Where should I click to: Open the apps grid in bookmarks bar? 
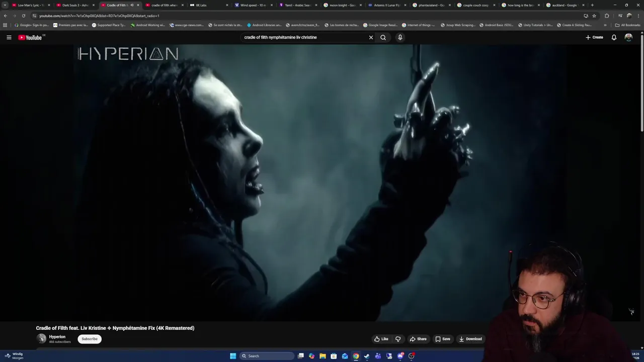[5, 25]
